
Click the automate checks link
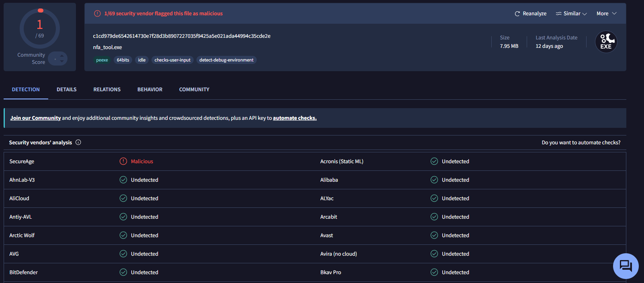click(295, 118)
